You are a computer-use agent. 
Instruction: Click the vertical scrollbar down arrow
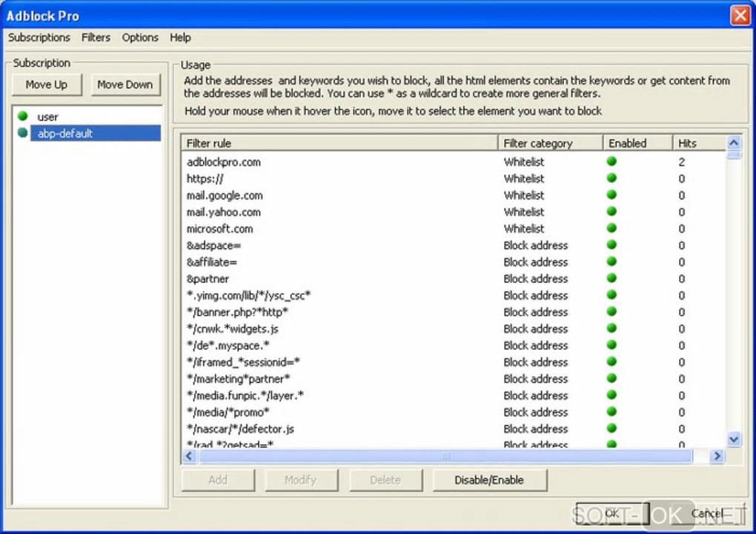(734, 439)
